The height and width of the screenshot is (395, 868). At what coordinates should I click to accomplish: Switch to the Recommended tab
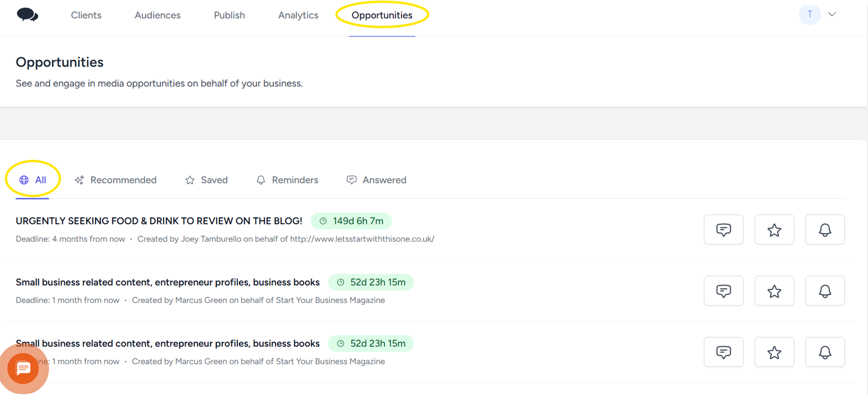pos(116,180)
